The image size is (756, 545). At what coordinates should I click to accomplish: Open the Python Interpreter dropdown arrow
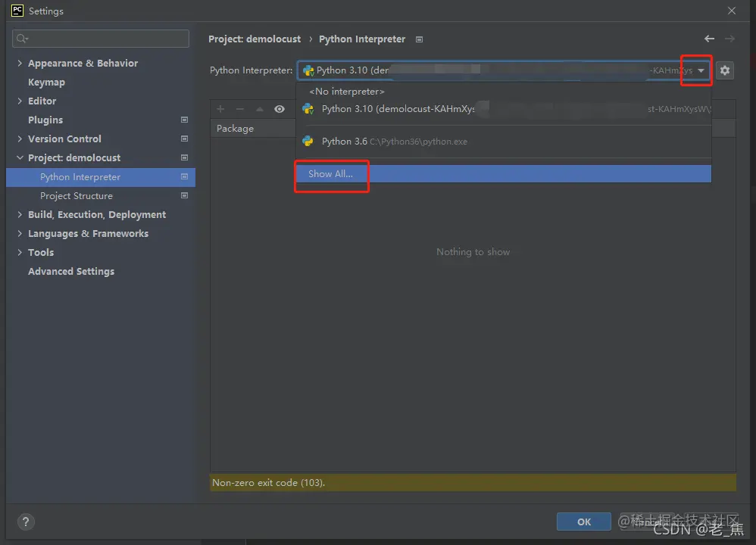click(x=701, y=70)
